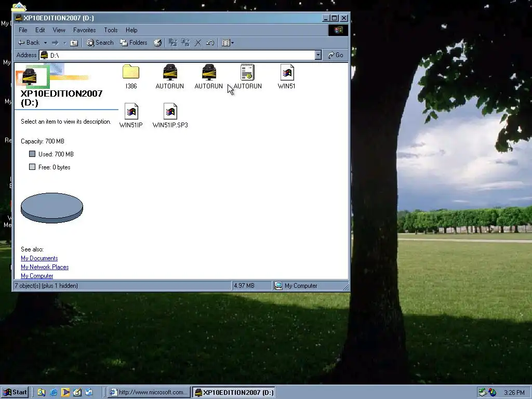Click the first system tray network icon
This screenshot has height=399, width=532.
pyautogui.click(x=483, y=392)
